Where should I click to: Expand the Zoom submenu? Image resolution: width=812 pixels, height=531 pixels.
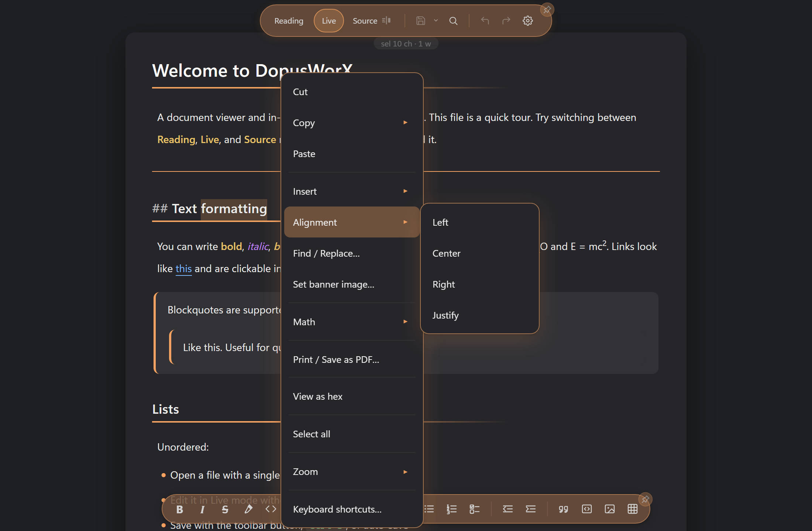352,472
